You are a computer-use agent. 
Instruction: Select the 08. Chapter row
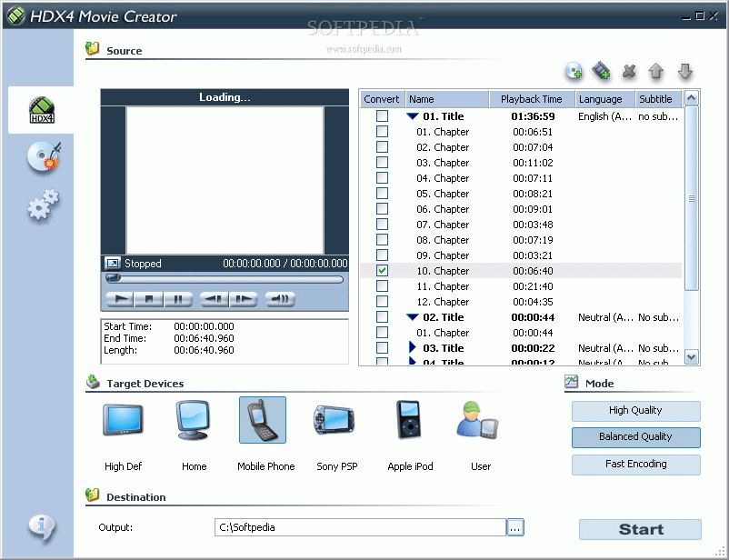click(x=521, y=239)
